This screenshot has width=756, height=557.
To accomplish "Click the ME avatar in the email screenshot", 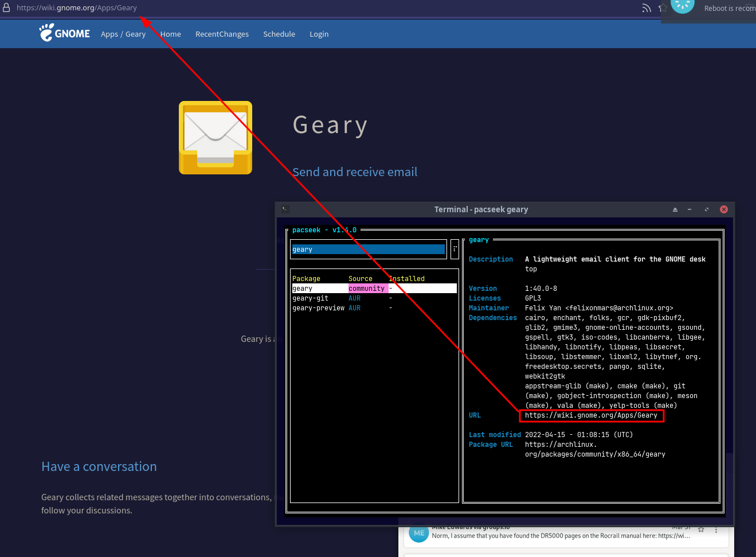I will (x=419, y=533).
